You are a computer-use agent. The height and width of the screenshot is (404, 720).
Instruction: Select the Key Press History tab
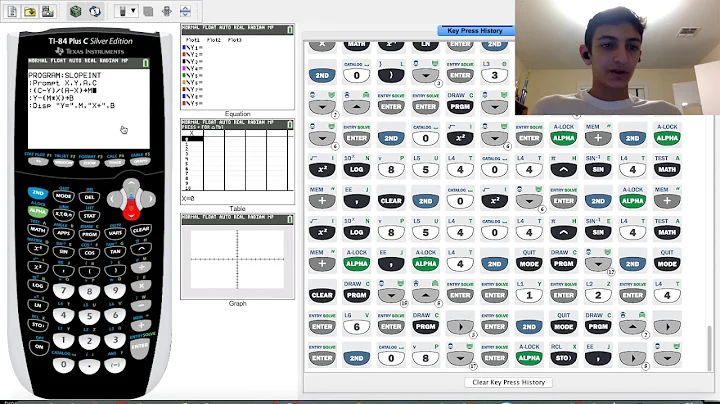pos(475,31)
